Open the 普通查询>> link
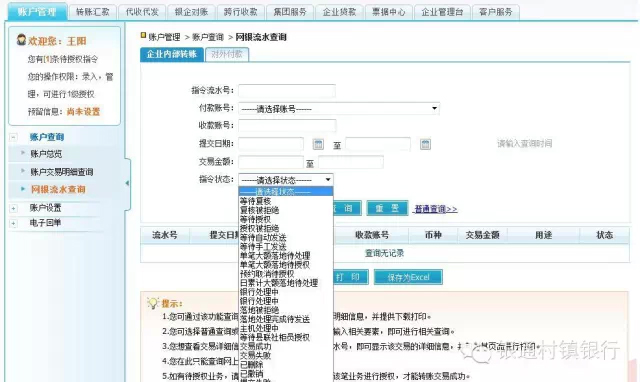Screen dimensions: 640x382 436,209
